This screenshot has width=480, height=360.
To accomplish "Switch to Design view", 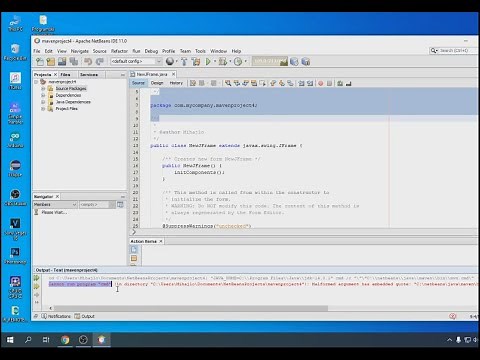I will pyautogui.click(x=157, y=83).
